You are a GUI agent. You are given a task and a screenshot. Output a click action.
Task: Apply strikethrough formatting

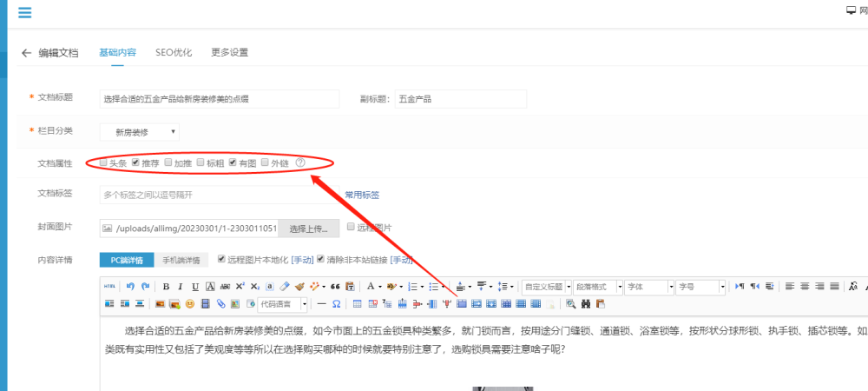click(225, 287)
